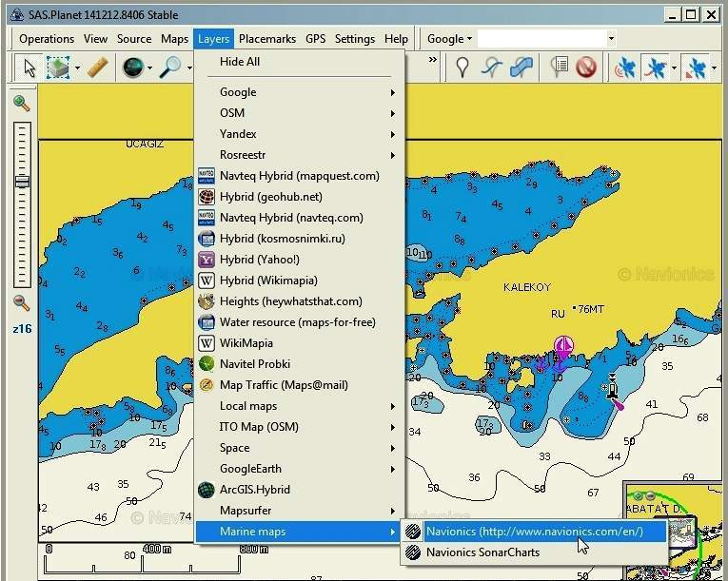The width and height of the screenshot is (728, 581).
Task: Enable Hybrid (Wikimapia) layer
Action: point(300,281)
